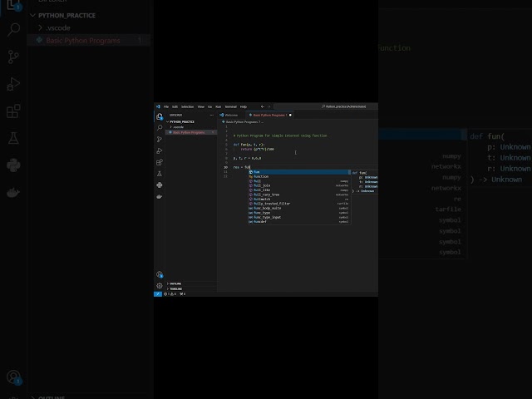Open the errors and warnings status item
The height and width of the screenshot is (399, 532).
(170, 293)
